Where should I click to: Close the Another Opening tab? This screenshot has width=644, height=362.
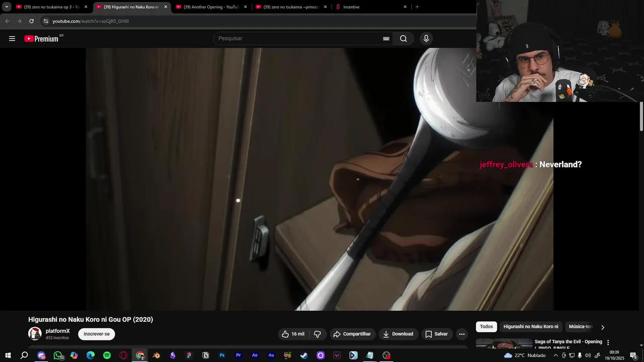click(x=246, y=7)
